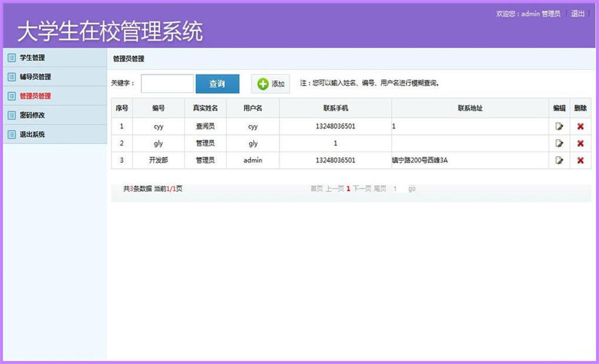The width and height of the screenshot is (599, 364).
Task: Click the address 镇宁路200号西峰3A
Action: click(x=419, y=160)
